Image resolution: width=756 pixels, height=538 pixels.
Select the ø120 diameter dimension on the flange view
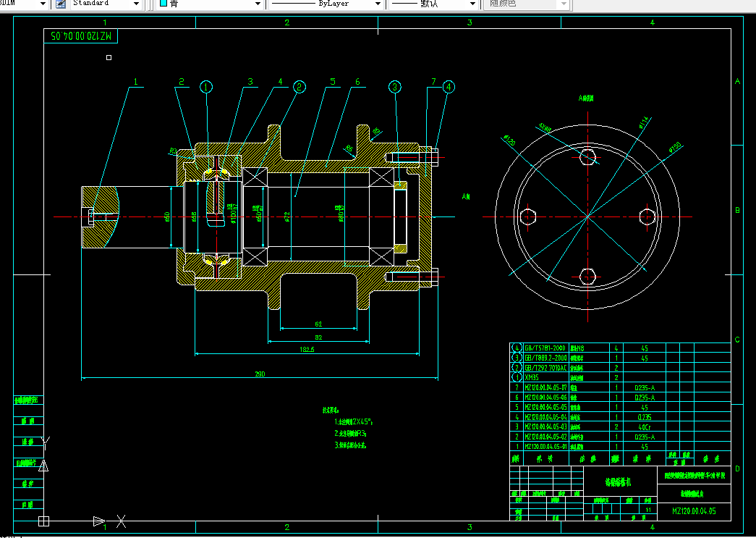tap(509, 140)
